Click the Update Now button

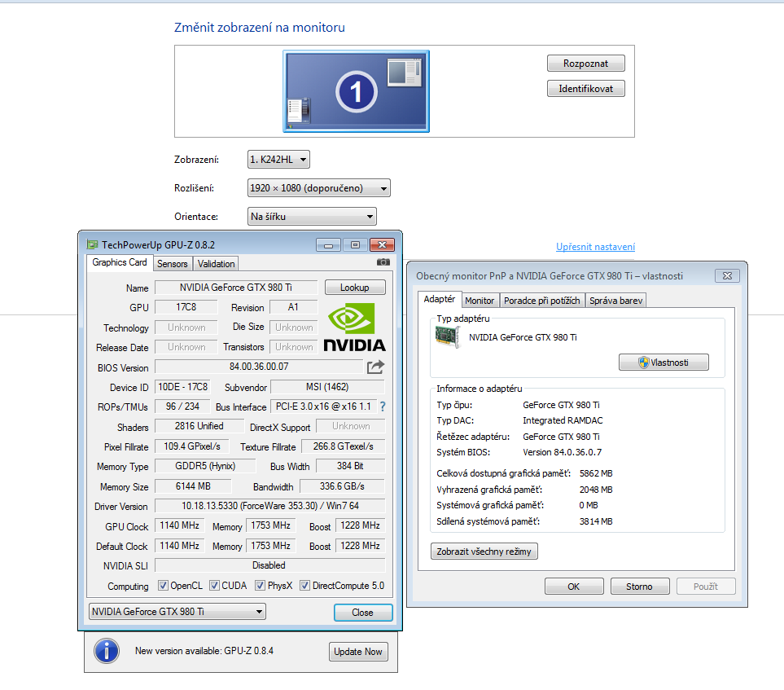358,652
